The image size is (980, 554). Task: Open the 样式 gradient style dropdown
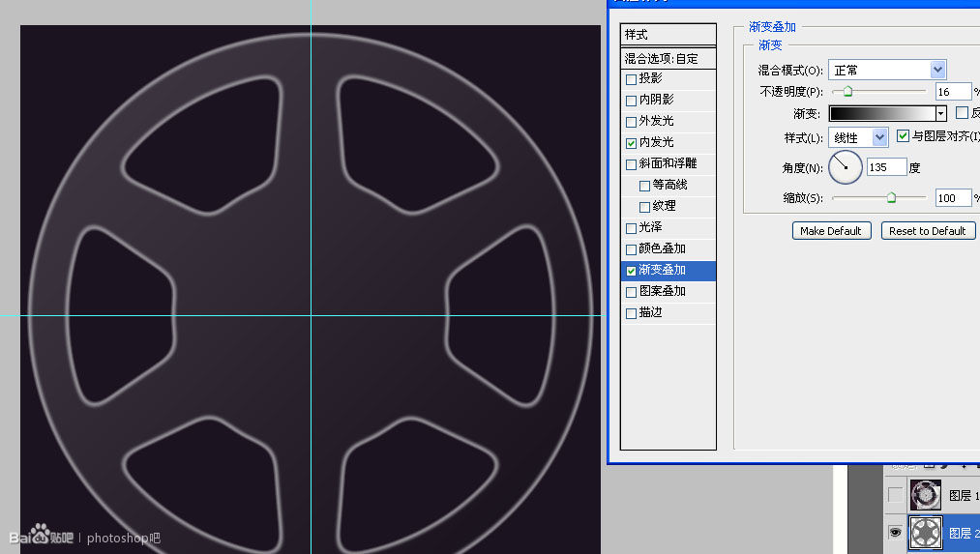pos(858,137)
